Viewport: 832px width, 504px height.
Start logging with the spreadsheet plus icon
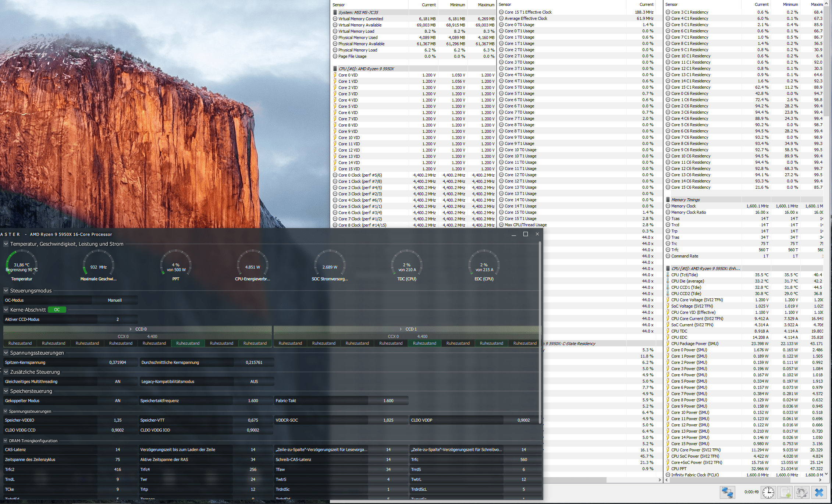coord(785,492)
